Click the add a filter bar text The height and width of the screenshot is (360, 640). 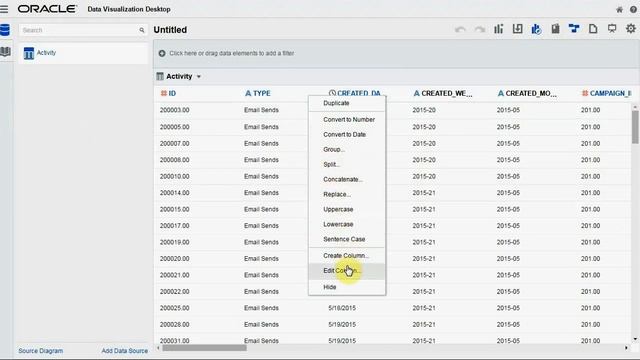click(231, 53)
